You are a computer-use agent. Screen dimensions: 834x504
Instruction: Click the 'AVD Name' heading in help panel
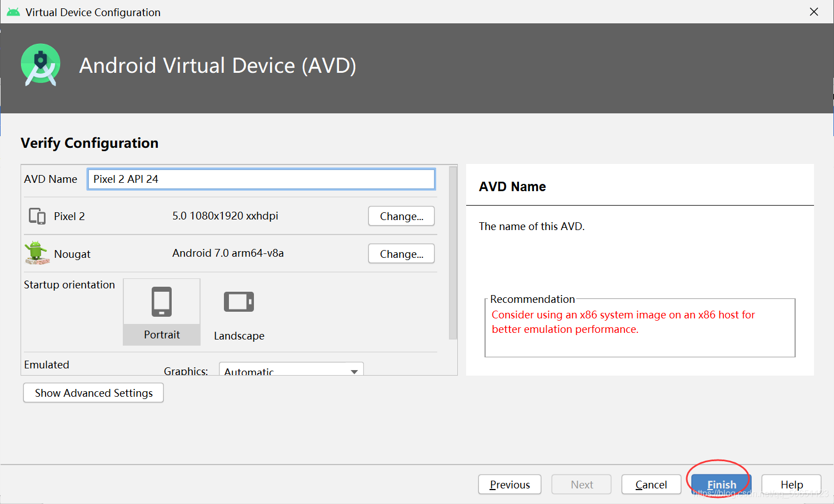(x=512, y=187)
